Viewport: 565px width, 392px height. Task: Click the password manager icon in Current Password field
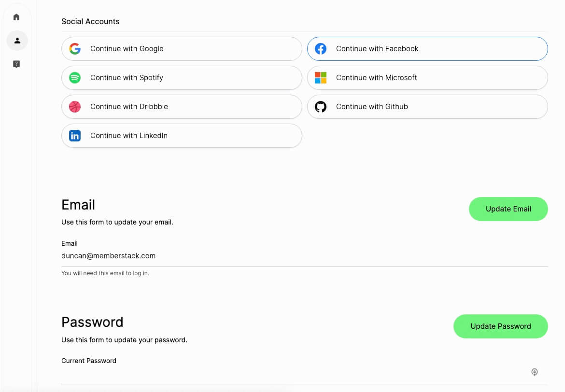[534, 372]
